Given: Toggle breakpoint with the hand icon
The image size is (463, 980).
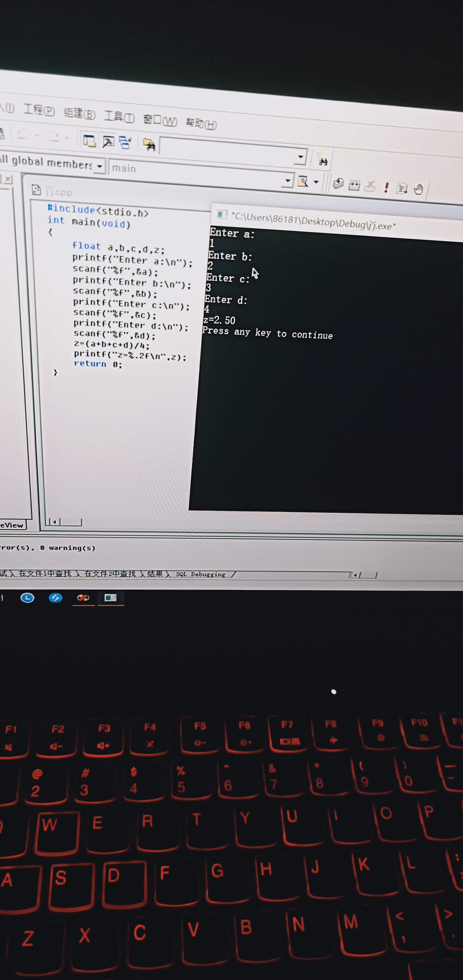Looking at the screenshot, I should [x=419, y=189].
